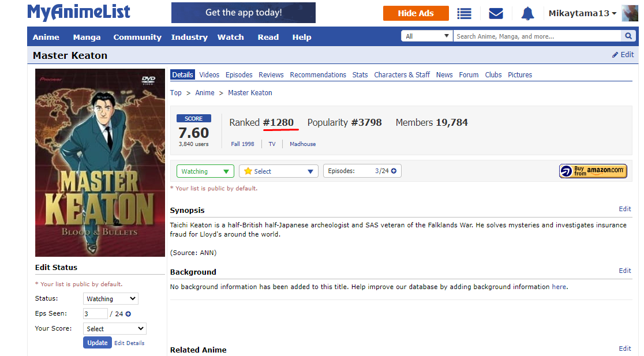Open the Community menu
The height and width of the screenshot is (356, 644).
click(137, 37)
